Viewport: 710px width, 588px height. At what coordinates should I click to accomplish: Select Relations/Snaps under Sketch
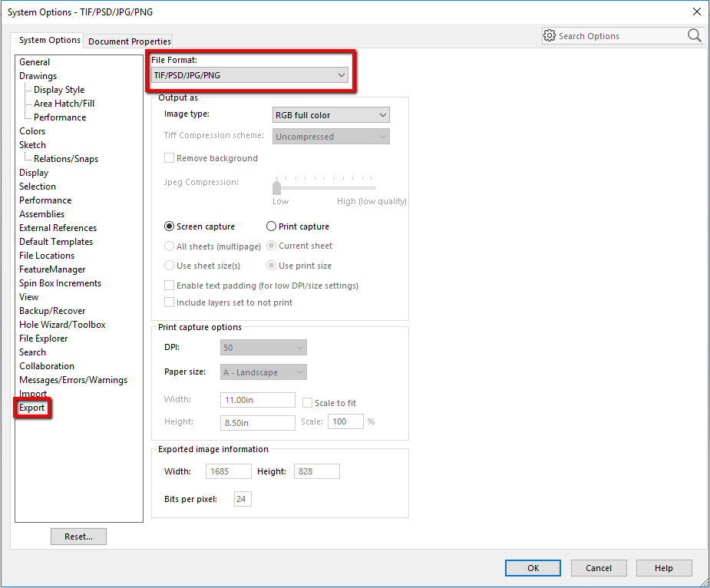[66, 159]
